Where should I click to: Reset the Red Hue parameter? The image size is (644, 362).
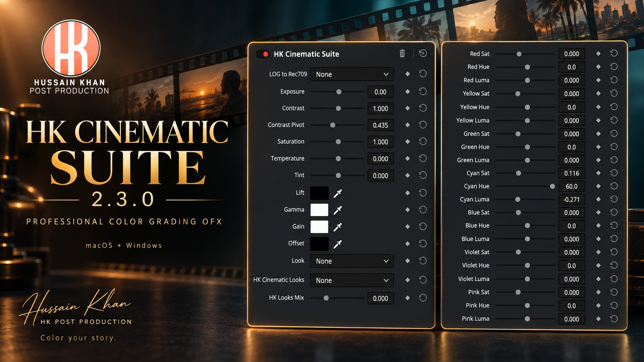tap(614, 67)
